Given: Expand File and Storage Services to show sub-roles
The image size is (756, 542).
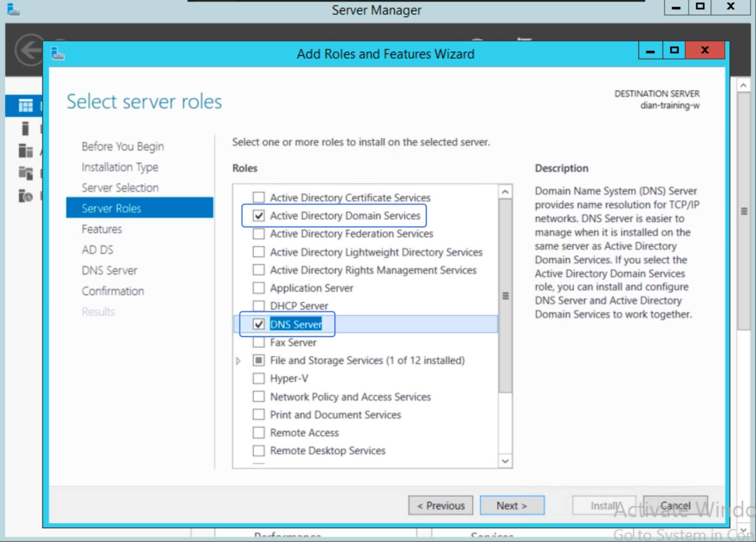Looking at the screenshot, I should pyautogui.click(x=238, y=360).
